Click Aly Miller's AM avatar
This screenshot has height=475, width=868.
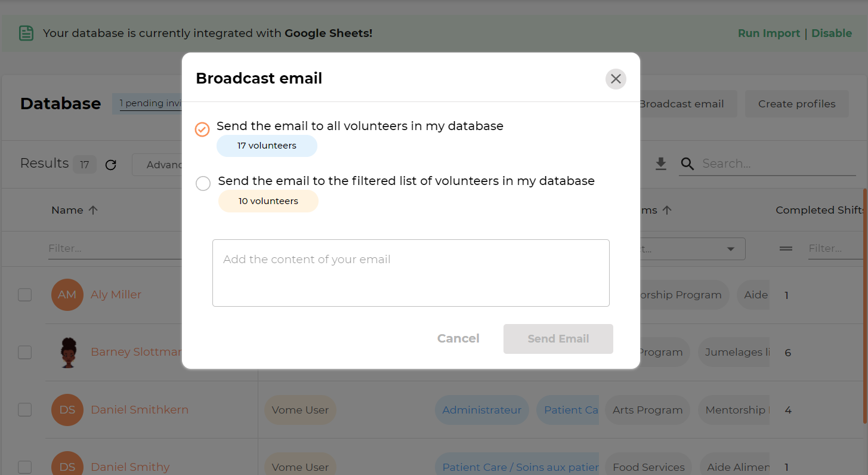tap(67, 295)
